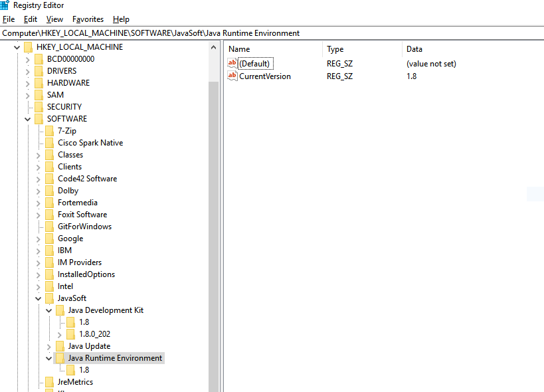Click the string value icon next to CurrentVersion
This screenshot has height=392, width=544.
pyautogui.click(x=232, y=76)
